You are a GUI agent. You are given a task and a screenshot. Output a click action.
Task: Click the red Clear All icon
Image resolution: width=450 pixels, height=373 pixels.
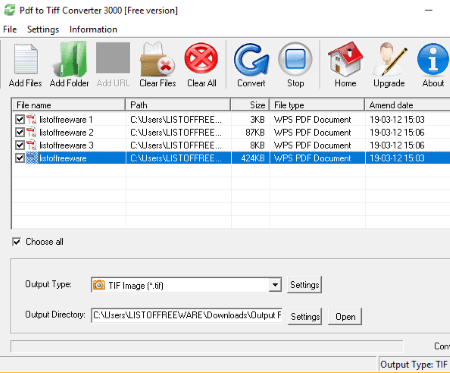point(201,58)
